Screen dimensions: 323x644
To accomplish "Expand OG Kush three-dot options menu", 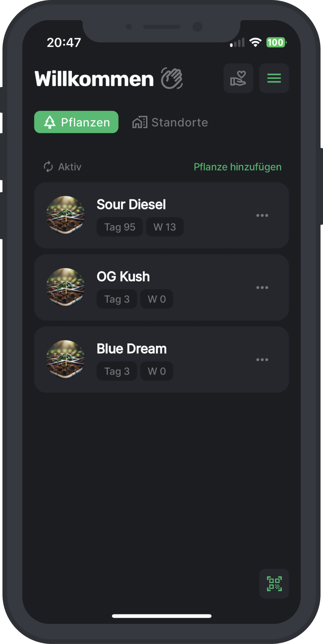I will pyautogui.click(x=262, y=287).
